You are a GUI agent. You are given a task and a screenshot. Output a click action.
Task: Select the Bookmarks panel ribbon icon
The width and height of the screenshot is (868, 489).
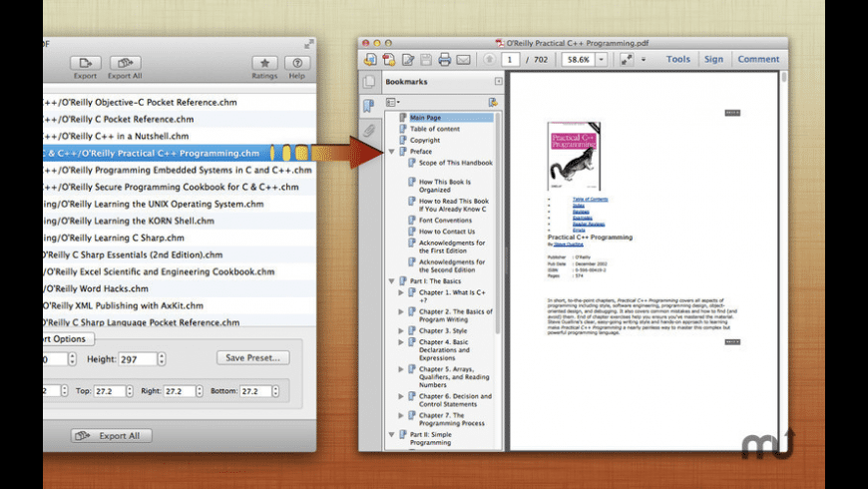[x=369, y=106]
